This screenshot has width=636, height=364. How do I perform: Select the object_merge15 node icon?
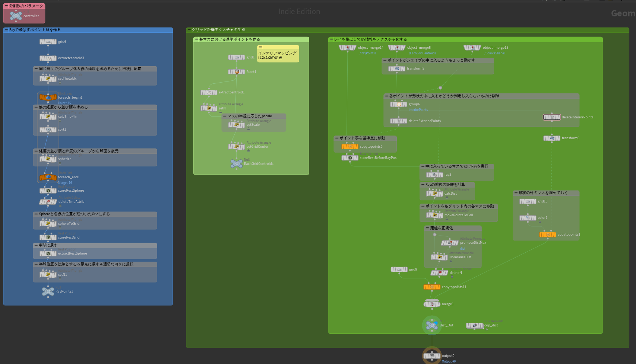pos(472,48)
